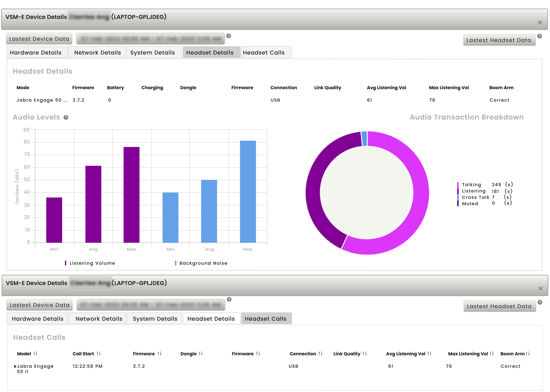Viewport: 550px width, 392px height.
Task: Open Headset Calls tab in top panel
Action: (x=263, y=52)
